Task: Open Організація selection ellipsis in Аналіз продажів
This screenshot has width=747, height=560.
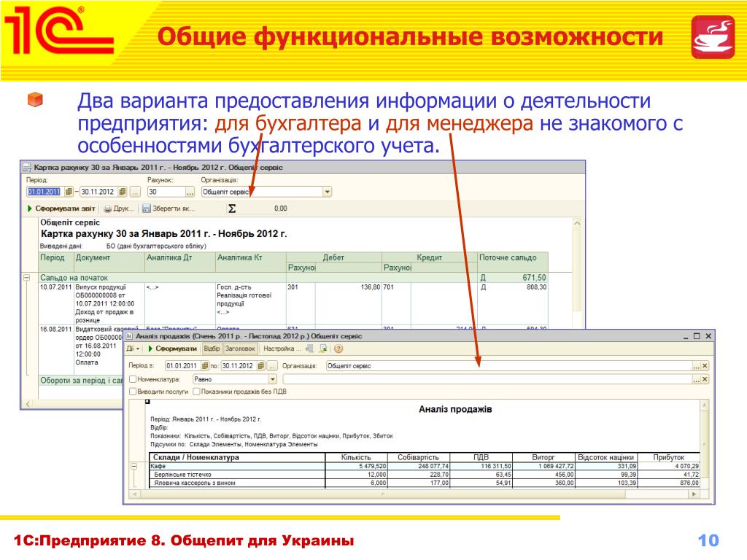Action: (x=696, y=366)
